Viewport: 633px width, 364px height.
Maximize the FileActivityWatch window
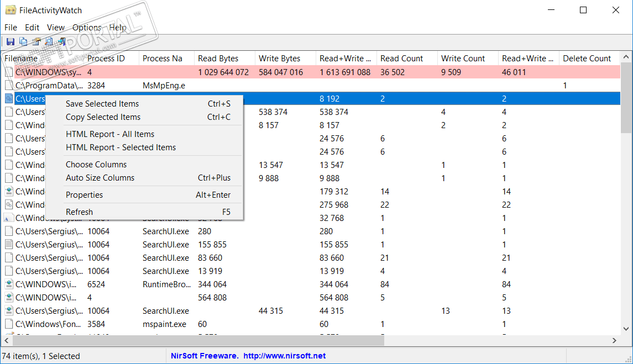click(x=583, y=10)
